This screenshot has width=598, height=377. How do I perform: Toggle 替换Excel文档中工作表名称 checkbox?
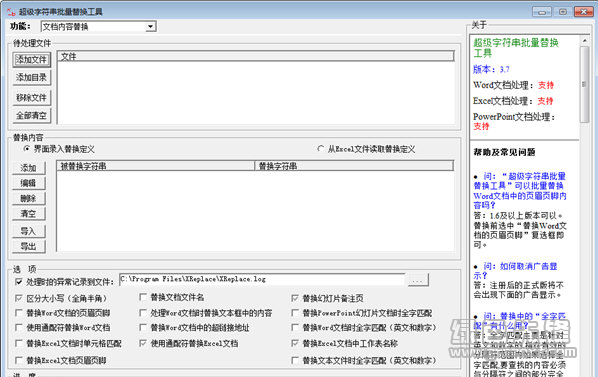(x=295, y=343)
